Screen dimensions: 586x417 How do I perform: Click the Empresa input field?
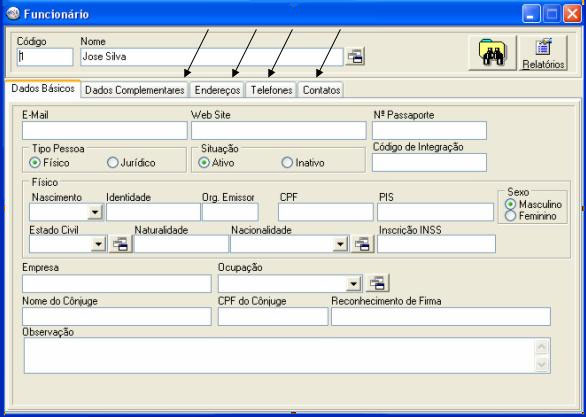tap(117, 284)
